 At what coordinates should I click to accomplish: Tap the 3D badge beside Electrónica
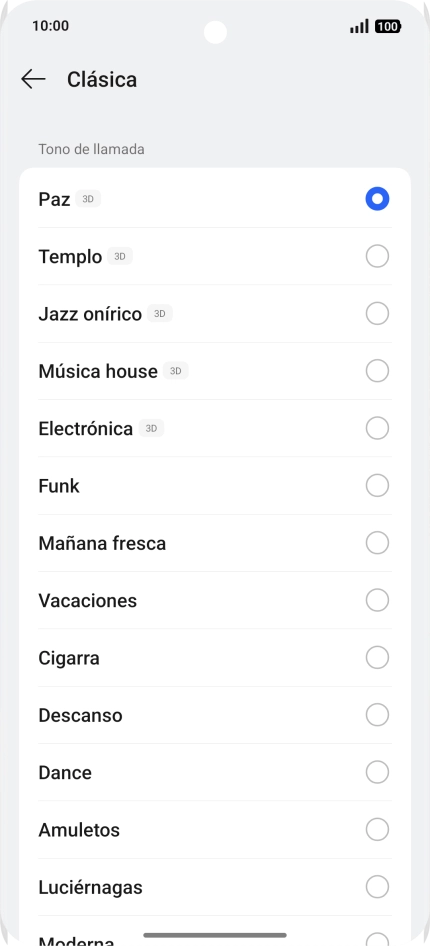click(x=151, y=428)
